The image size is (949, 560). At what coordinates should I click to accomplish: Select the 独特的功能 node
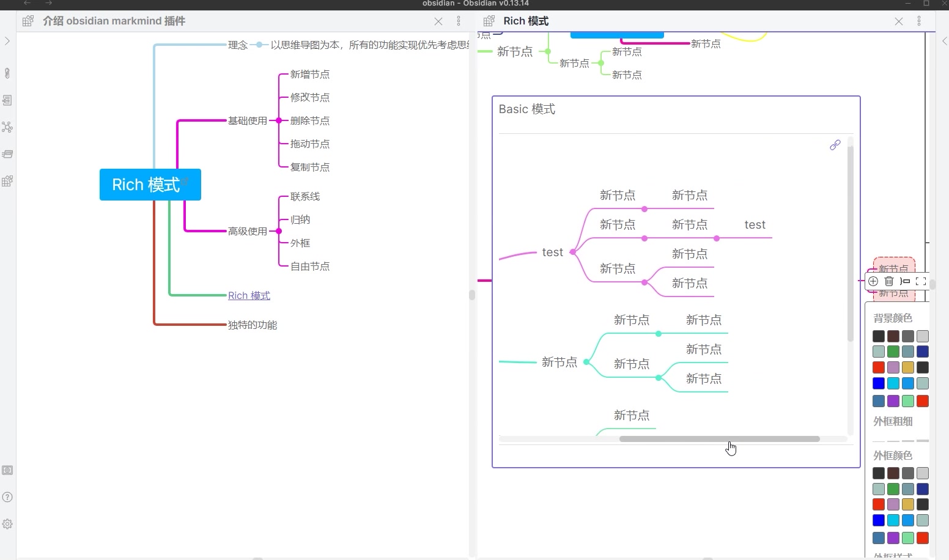pos(253,325)
